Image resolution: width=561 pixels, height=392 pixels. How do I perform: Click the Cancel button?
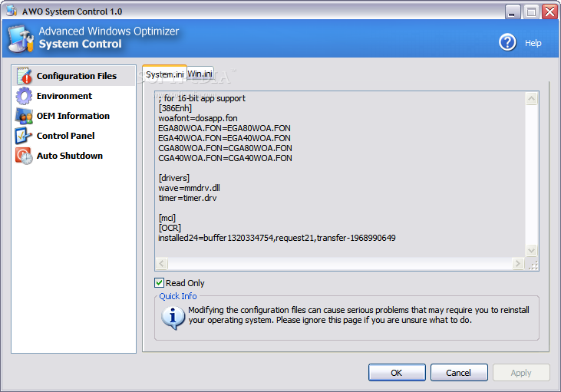(459, 373)
